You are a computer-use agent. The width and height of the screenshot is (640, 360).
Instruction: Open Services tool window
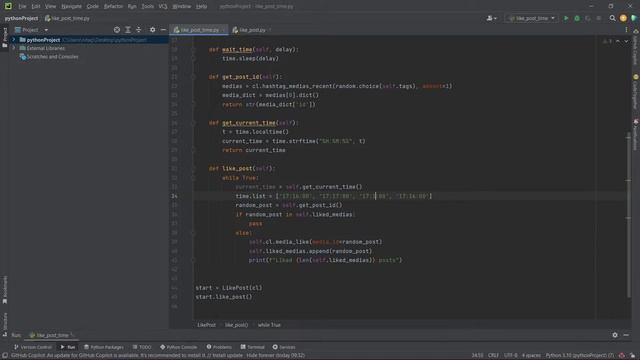pos(284,347)
